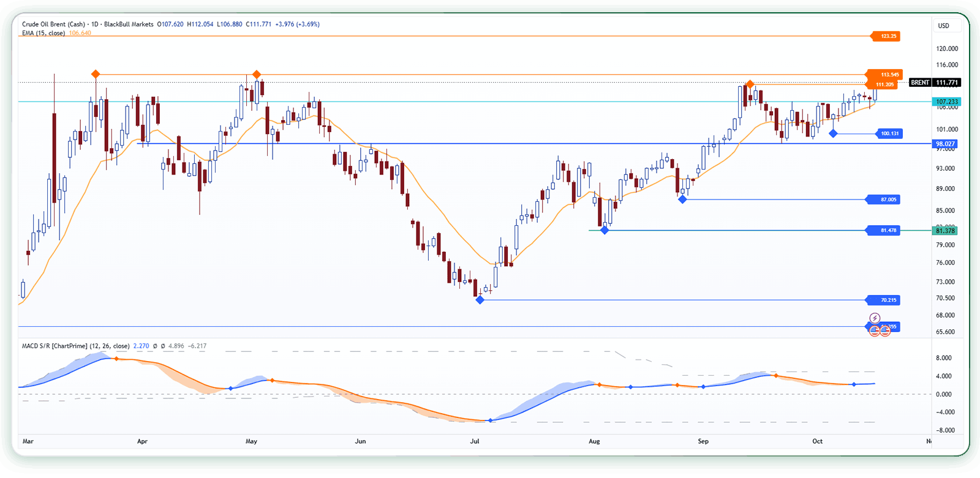The height and width of the screenshot is (478, 980).
Task: Click the Jul label on time axis
Action: pyautogui.click(x=475, y=441)
